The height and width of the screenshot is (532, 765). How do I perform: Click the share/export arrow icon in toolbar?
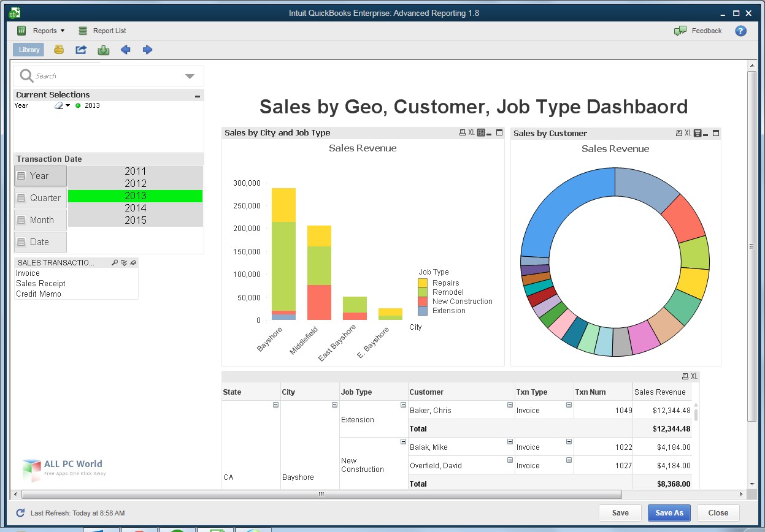point(81,50)
